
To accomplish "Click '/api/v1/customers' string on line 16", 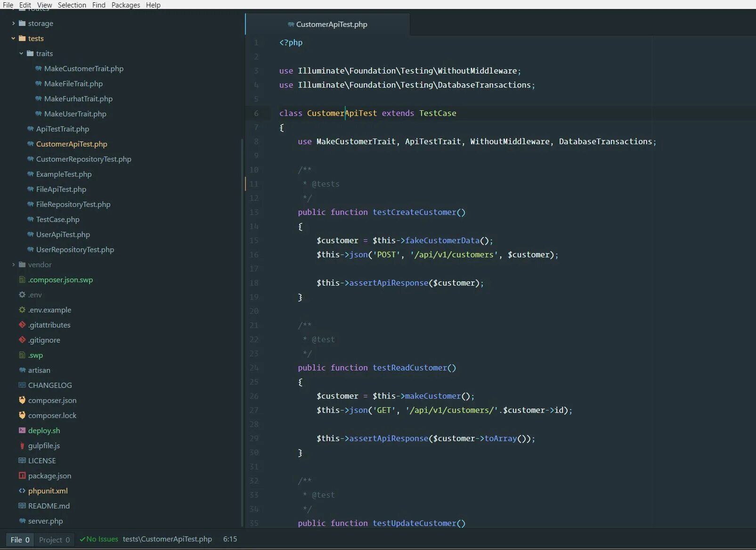I will point(454,254).
